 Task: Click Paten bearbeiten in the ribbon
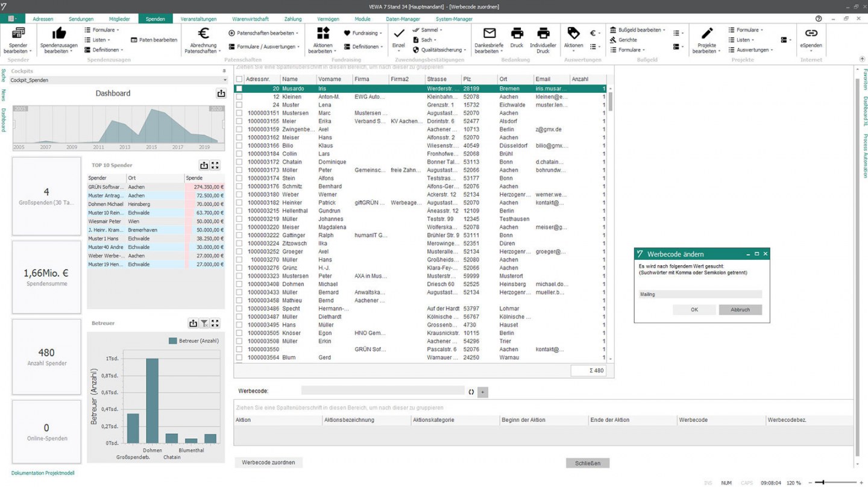click(x=154, y=40)
